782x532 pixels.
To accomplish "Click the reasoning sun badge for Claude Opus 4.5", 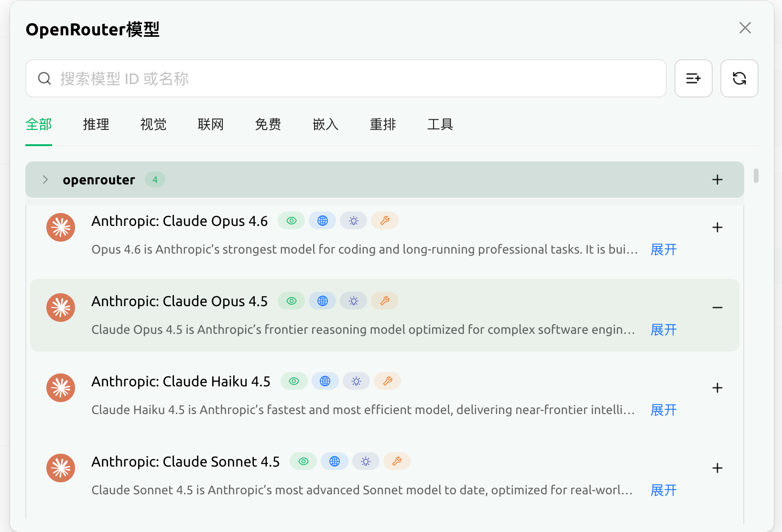I will [354, 301].
